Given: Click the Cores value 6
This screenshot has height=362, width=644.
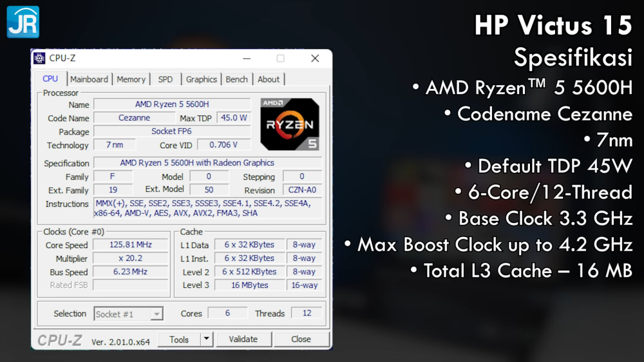Looking at the screenshot, I should 227,313.
